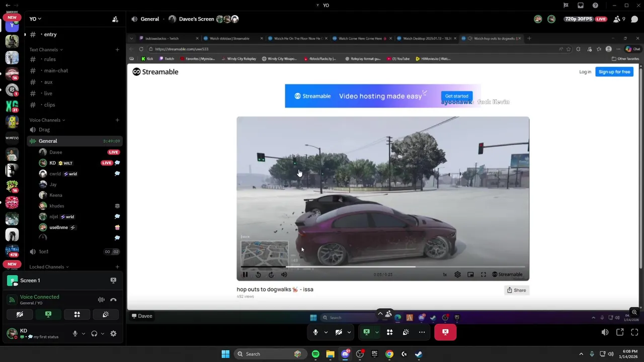Open activities from the stream control bar
This screenshot has height=362, width=644.
389,332
